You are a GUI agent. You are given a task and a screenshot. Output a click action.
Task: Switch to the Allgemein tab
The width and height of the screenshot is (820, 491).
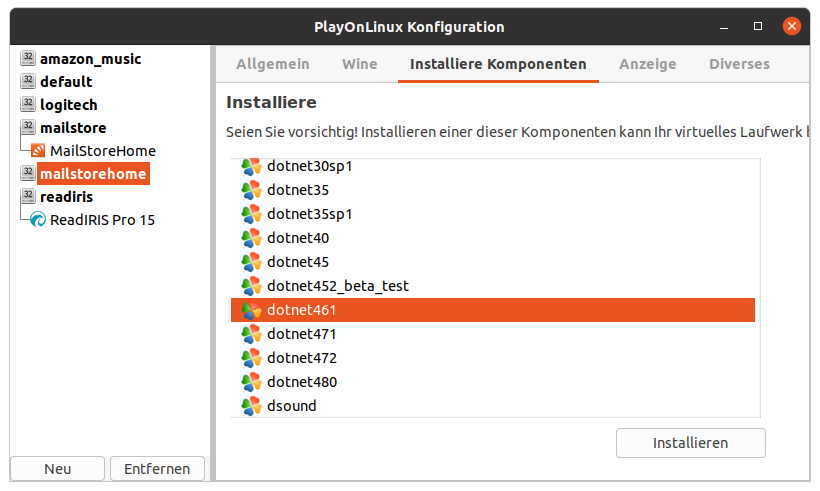click(273, 64)
